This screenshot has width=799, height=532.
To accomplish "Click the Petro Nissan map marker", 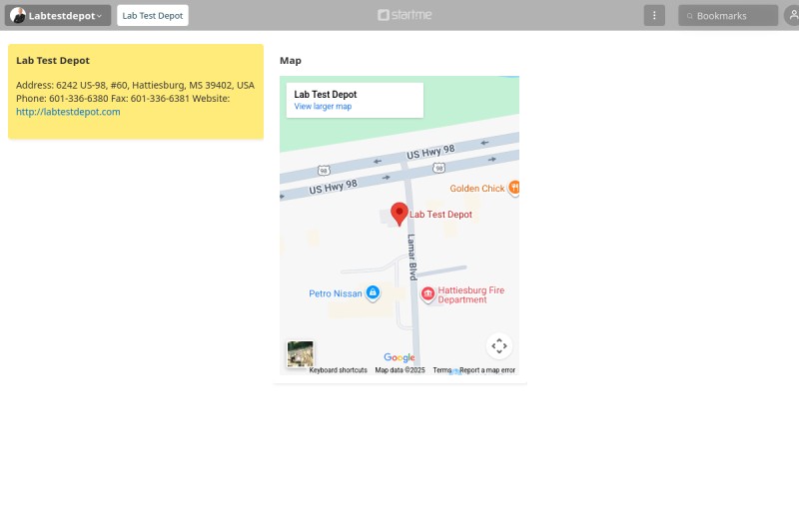I will point(373,292).
